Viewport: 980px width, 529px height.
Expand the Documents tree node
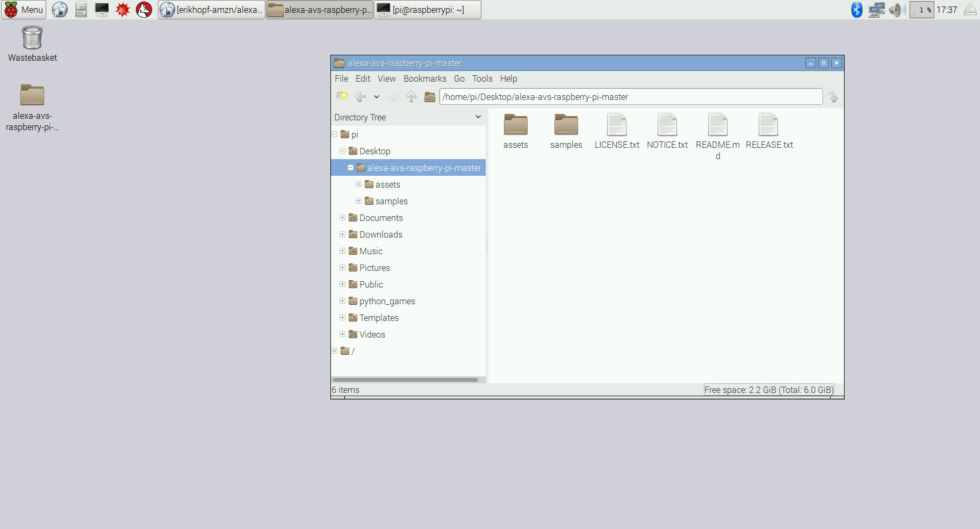pos(342,218)
